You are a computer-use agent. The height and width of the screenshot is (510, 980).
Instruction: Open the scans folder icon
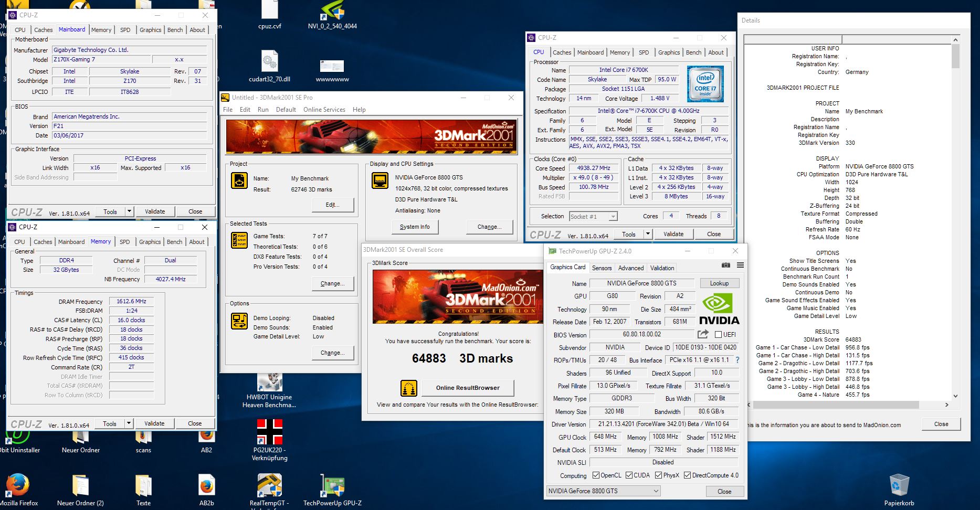pos(143,441)
